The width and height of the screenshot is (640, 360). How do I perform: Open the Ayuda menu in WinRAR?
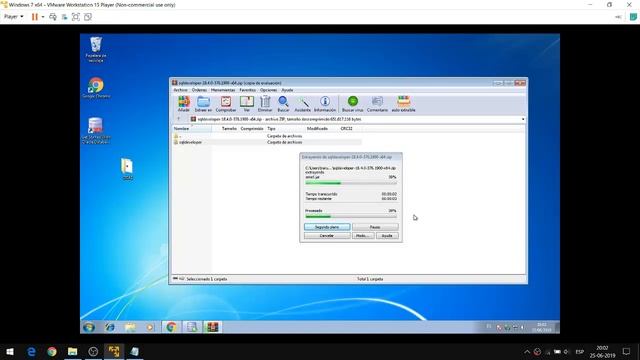coord(287,90)
